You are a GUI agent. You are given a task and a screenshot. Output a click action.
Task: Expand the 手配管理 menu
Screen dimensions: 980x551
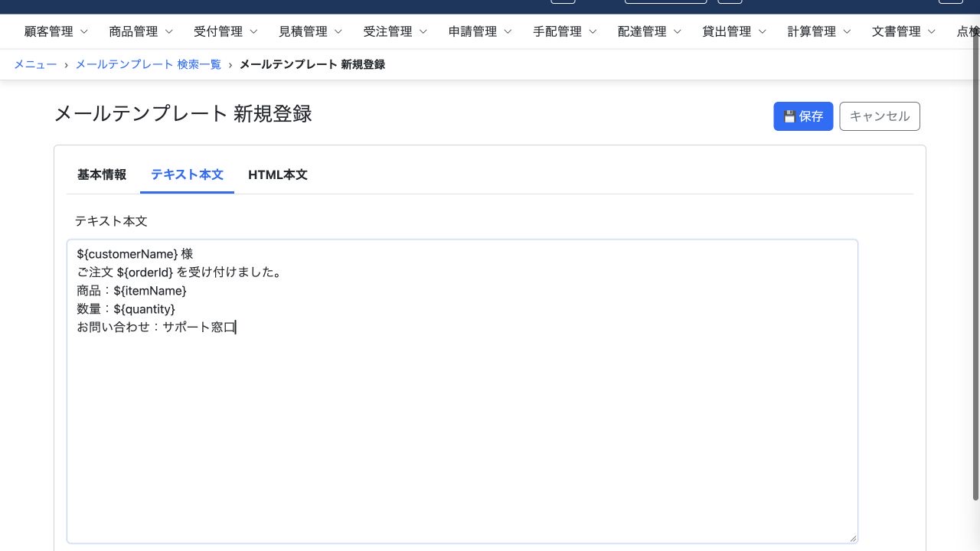pos(565,31)
